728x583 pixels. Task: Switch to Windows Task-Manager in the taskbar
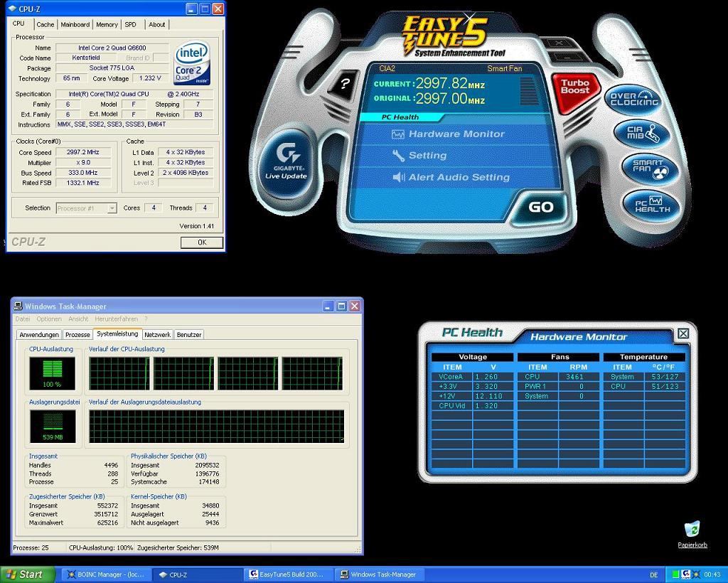380,574
